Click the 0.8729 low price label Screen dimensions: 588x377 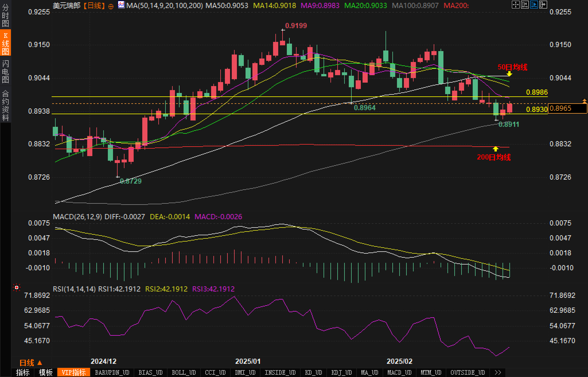pos(131,181)
